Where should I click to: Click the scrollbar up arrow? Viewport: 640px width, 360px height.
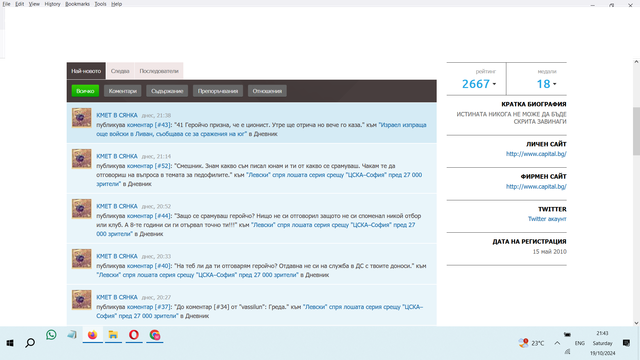point(636,62)
